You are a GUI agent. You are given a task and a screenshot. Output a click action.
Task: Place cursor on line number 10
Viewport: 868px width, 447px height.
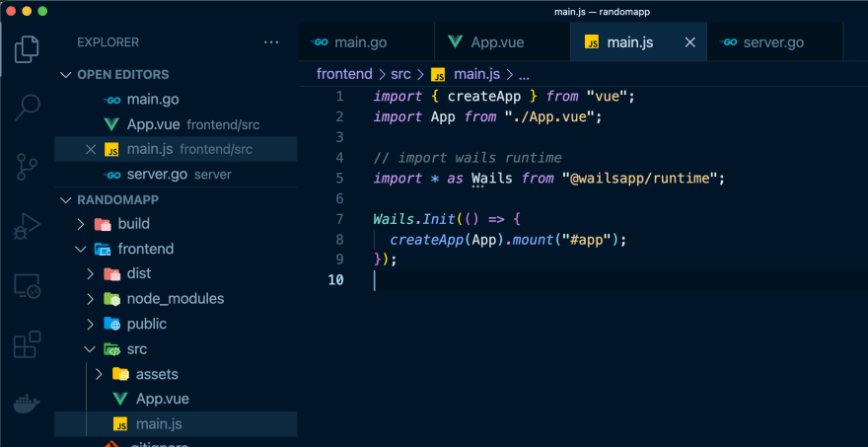tap(335, 279)
